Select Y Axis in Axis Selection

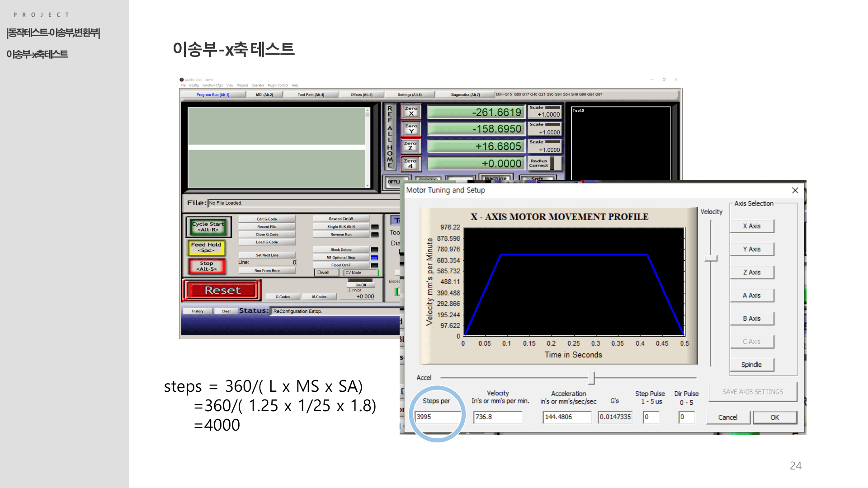tap(751, 249)
